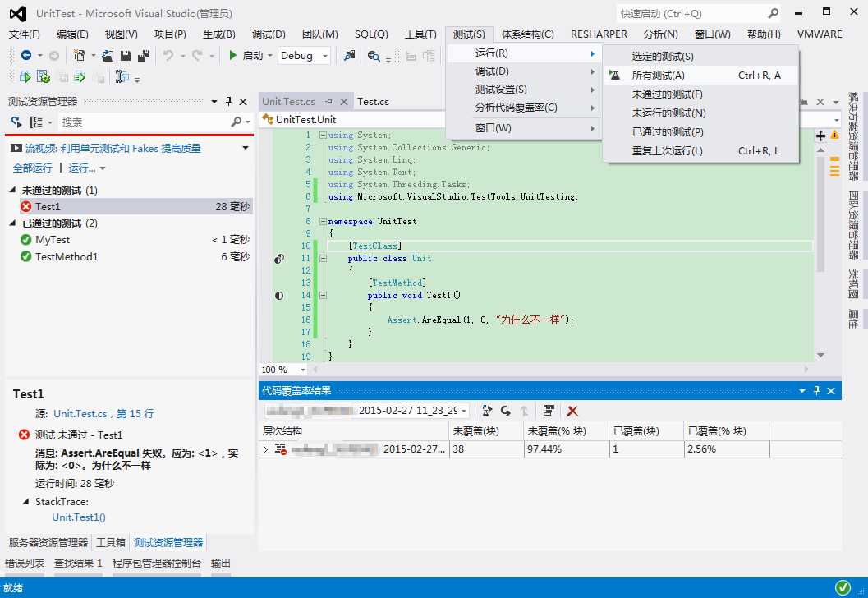Click the Navigate Backward arrow icon

coord(25,55)
